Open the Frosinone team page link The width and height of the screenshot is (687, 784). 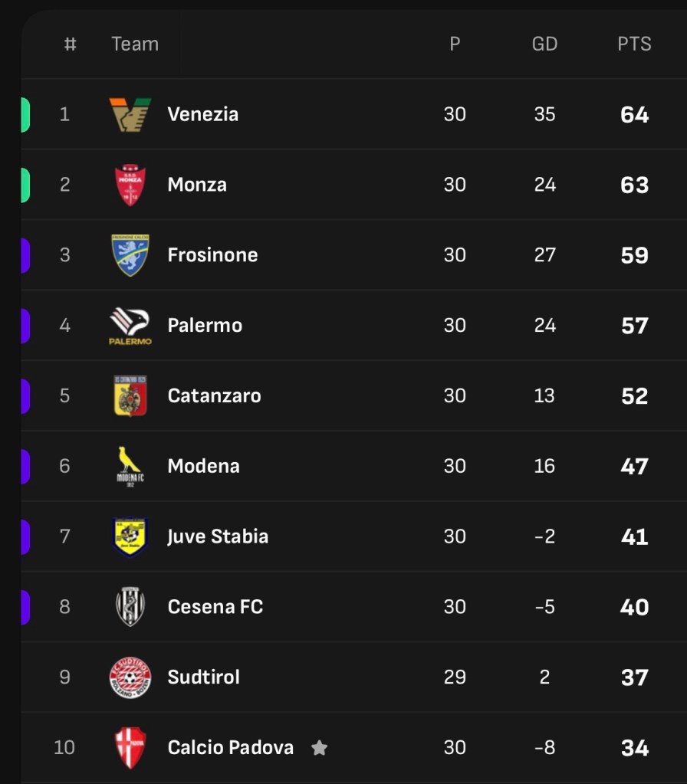212,255
